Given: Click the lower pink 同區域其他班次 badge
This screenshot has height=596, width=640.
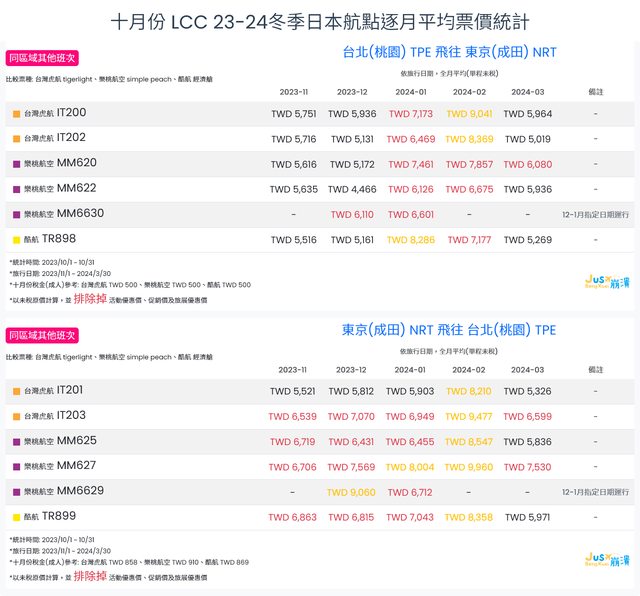Looking at the screenshot, I should click(42, 334).
